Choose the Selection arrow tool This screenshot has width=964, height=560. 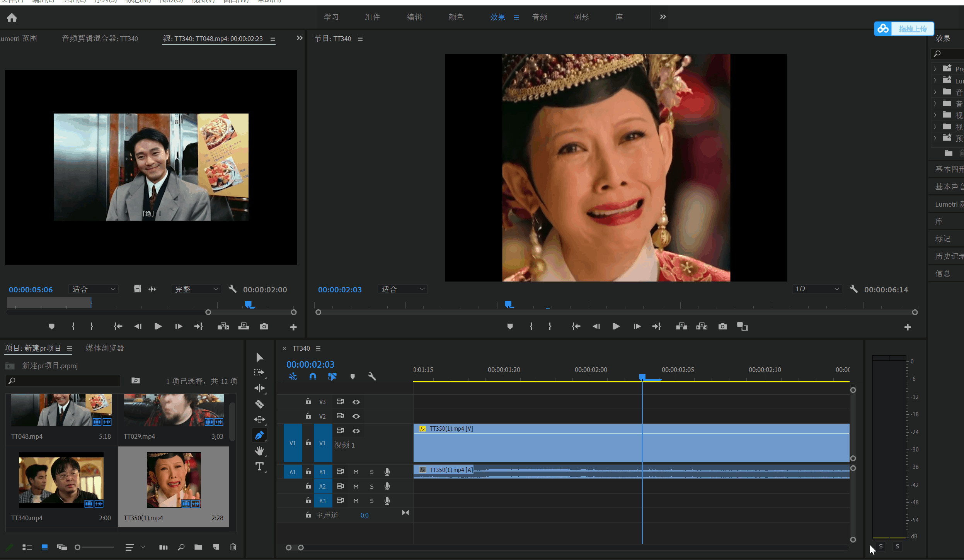tap(259, 357)
